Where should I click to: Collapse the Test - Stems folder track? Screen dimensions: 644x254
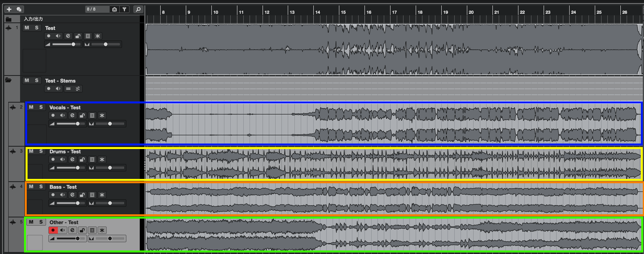pyautogui.click(x=8, y=80)
